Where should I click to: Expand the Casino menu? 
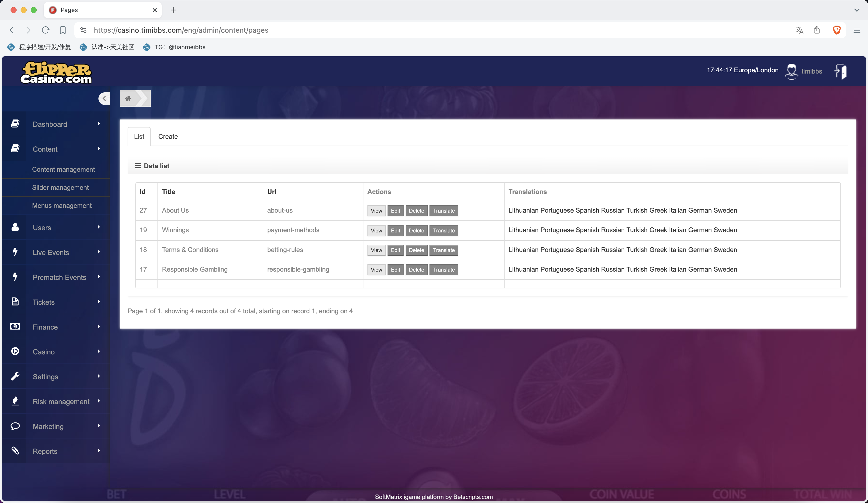click(x=98, y=351)
